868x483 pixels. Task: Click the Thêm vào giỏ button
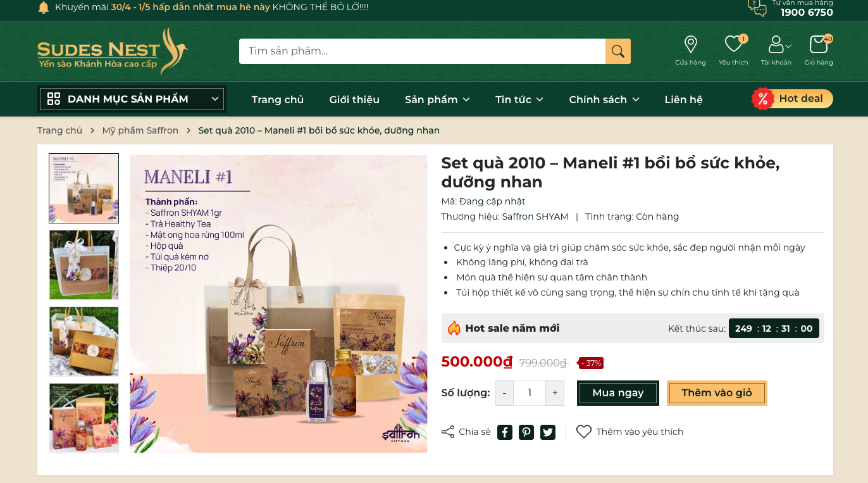(x=717, y=393)
